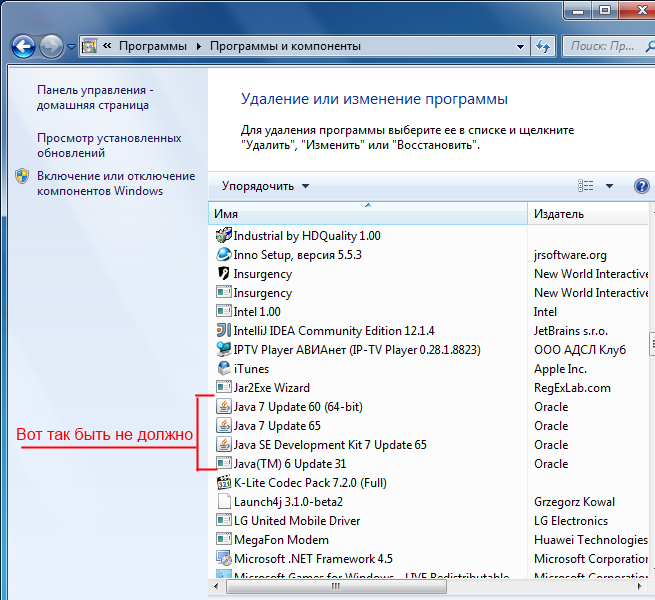Click the iTunes program icon
The height and width of the screenshot is (600, 655).
tap(224, 369)
